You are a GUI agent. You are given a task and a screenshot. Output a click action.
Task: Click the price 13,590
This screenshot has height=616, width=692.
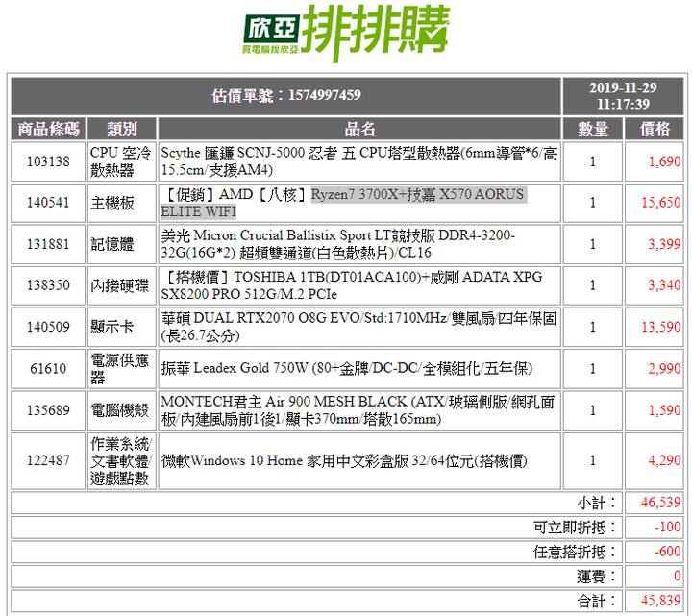(661, 327)
